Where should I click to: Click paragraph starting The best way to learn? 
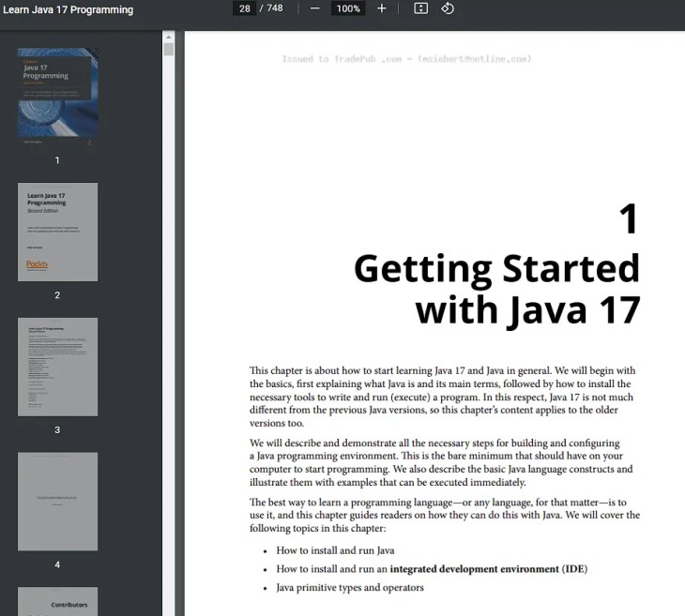[x=445, y=515]
